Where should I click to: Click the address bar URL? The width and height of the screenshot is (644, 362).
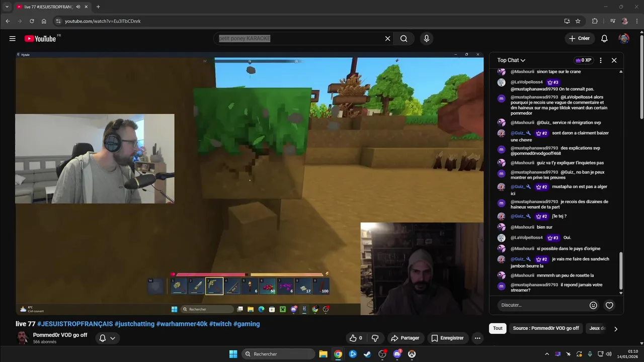[103, 21]
